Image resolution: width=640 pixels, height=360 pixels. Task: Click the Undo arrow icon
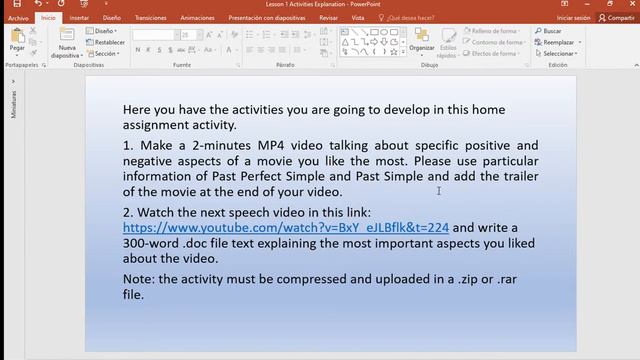(38, 4)
